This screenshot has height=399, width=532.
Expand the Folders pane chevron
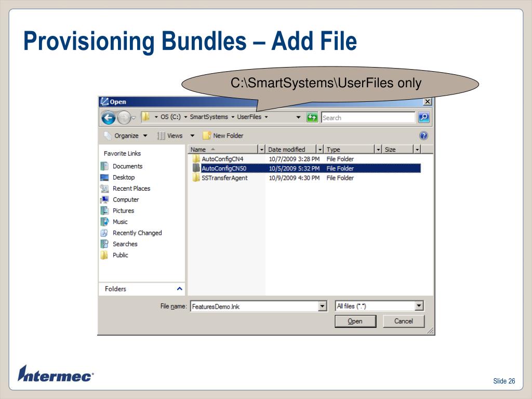point(179,289)
